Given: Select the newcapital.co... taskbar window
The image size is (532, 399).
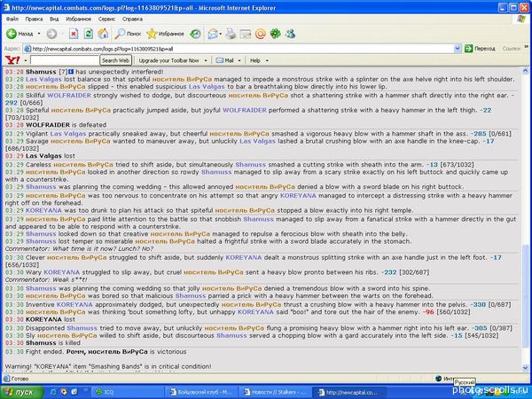Looking at the screenshot, I should (348, 392).
